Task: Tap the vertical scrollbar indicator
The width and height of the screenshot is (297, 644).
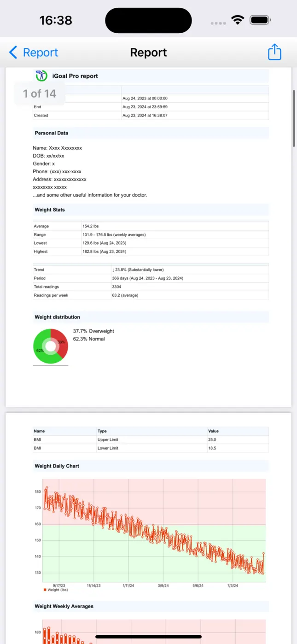Action: (x=293, y=118)
